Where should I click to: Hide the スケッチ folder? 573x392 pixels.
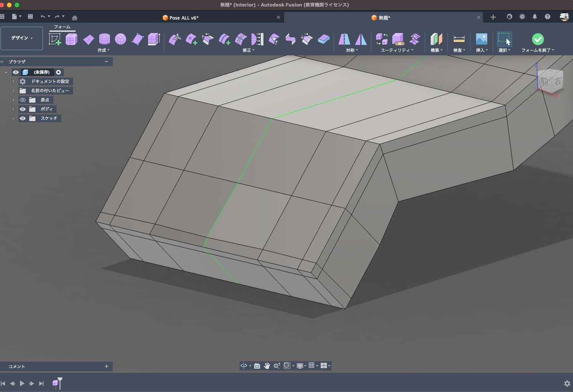pos(23,118)
